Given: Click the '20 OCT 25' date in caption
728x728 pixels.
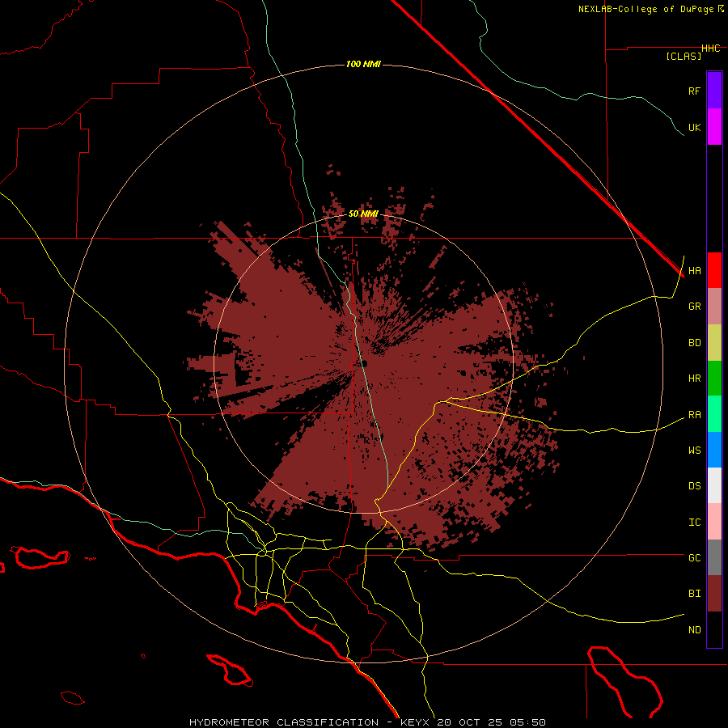Looking at the screenshot, I should (471, 722).
